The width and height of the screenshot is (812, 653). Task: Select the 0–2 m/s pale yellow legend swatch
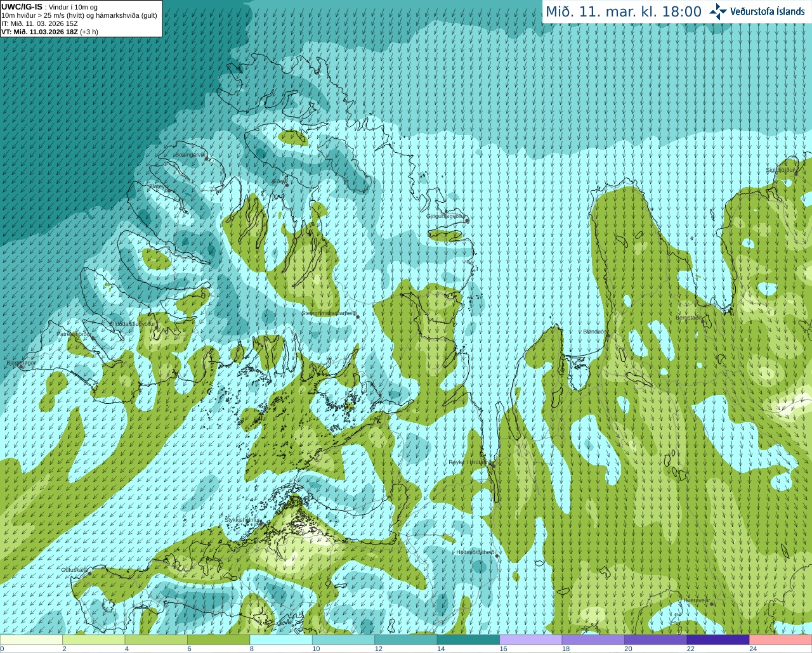[x=32, y=640]
